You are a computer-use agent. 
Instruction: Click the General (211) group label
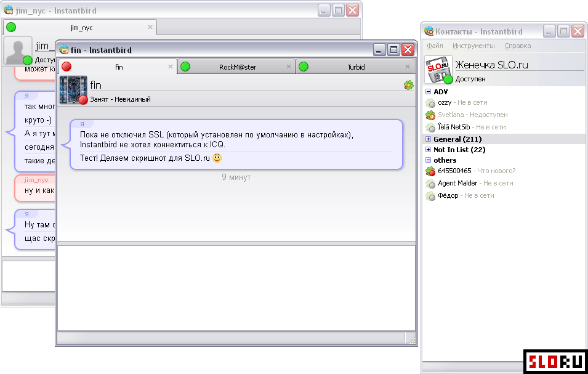[x=457, y=139]
